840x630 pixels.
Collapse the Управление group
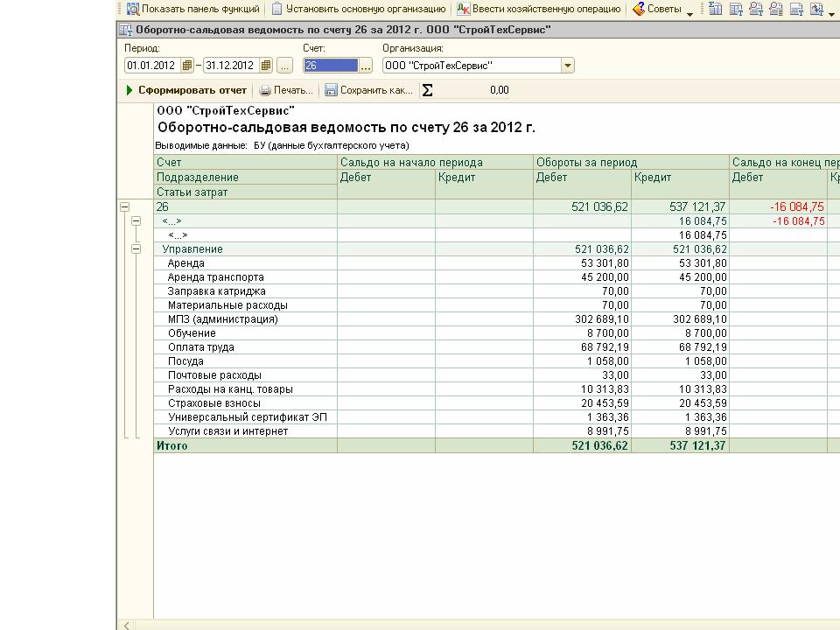coord(136,249)
